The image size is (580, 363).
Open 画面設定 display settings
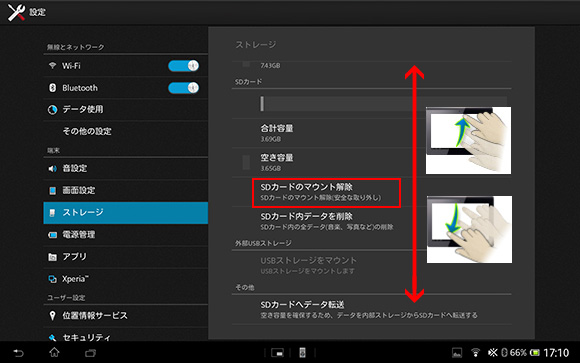(x=125, y=191)
